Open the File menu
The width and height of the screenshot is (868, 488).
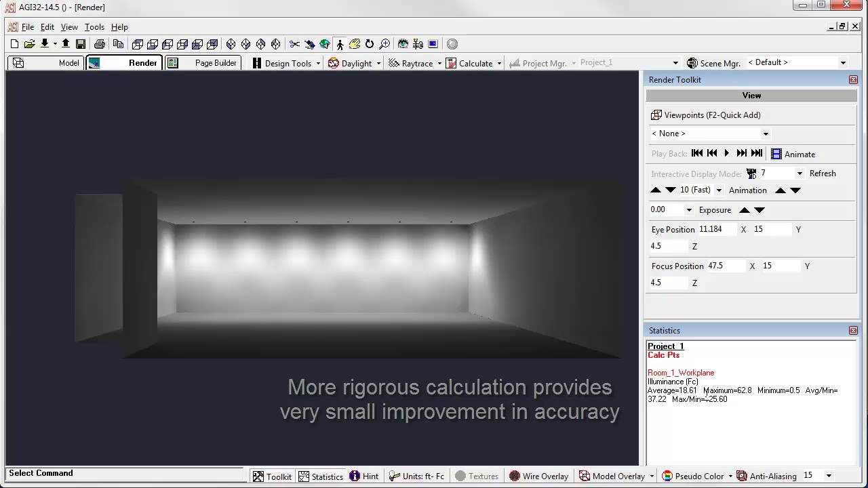pyautogui.click(x=28, y=27)
